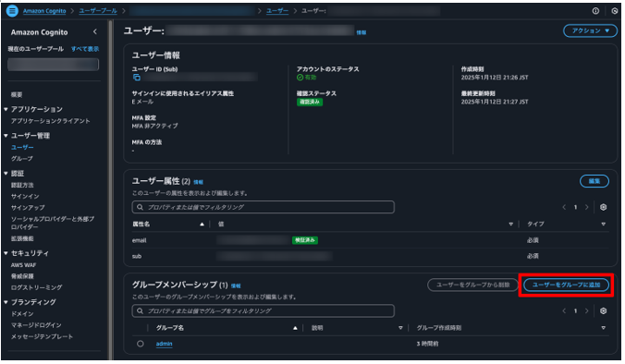Collapse the 認証 section
The image size is (625, 364).
[6, 174]
